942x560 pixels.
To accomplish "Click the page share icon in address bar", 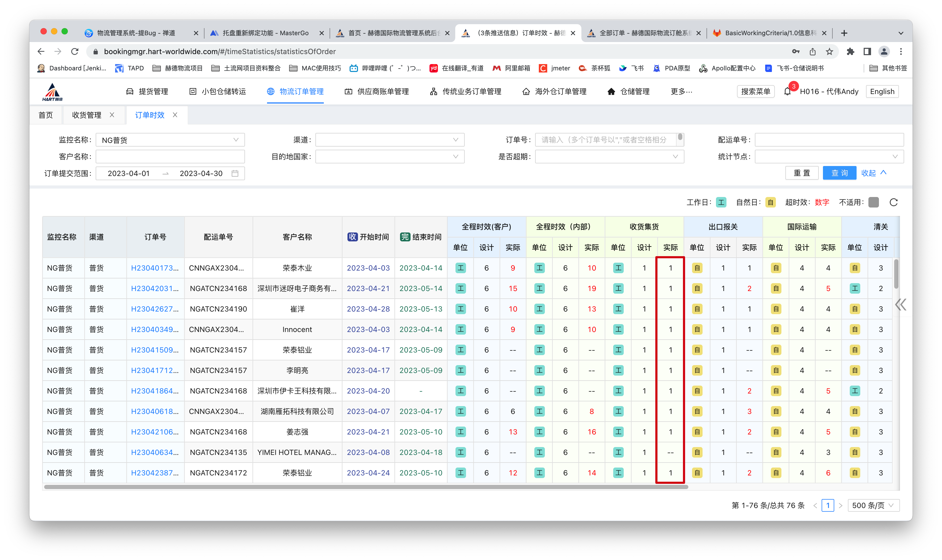I will point(812,52).
